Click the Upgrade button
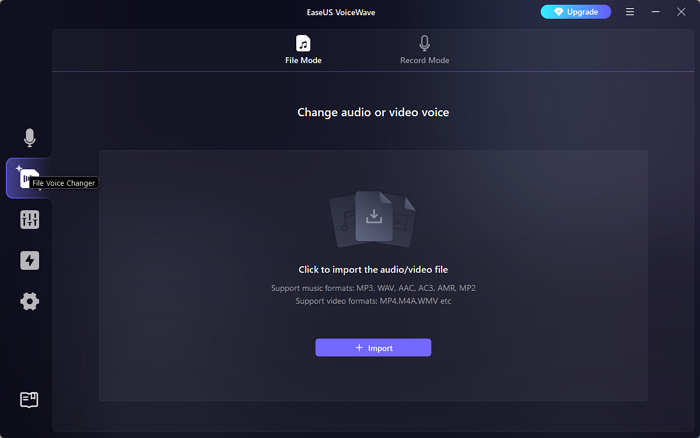The width and height of the screenshot is (700, 438). point(575,12)
